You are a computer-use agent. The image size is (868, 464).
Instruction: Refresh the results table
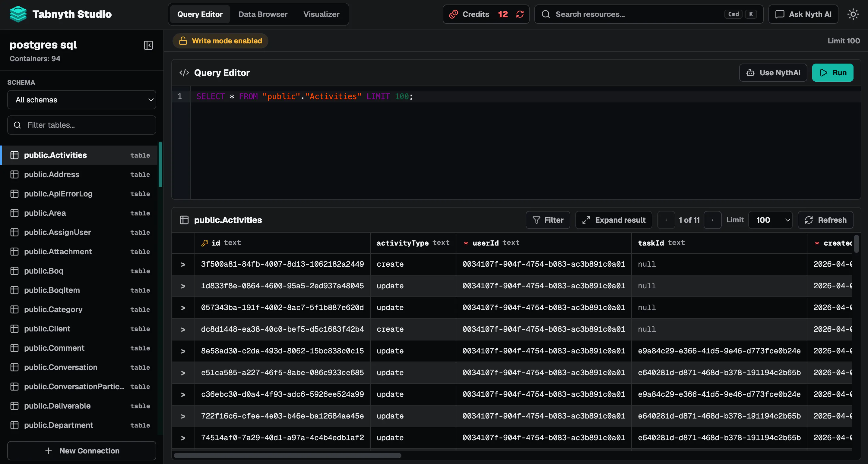tap(825, 220)
